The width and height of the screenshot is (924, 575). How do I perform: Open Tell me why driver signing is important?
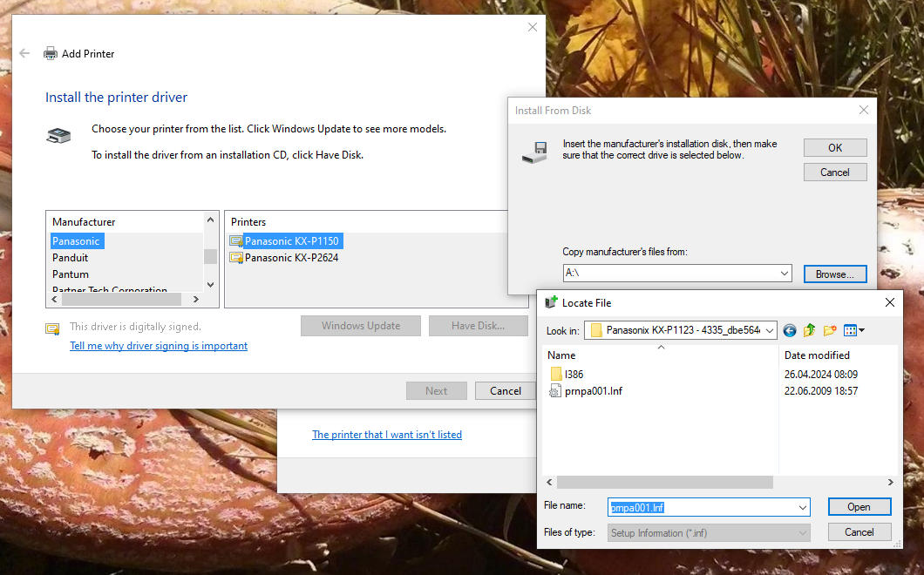(159, 346)
